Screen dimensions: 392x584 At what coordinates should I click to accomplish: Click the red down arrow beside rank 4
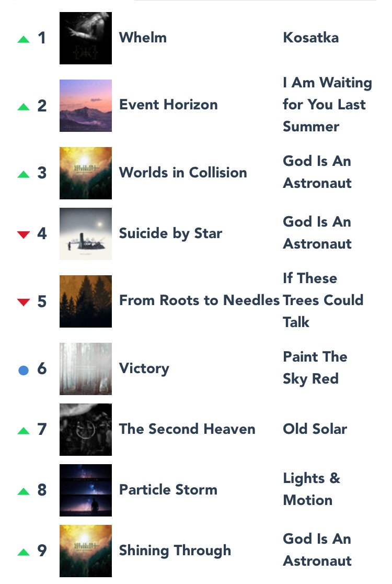click(24, 234)
